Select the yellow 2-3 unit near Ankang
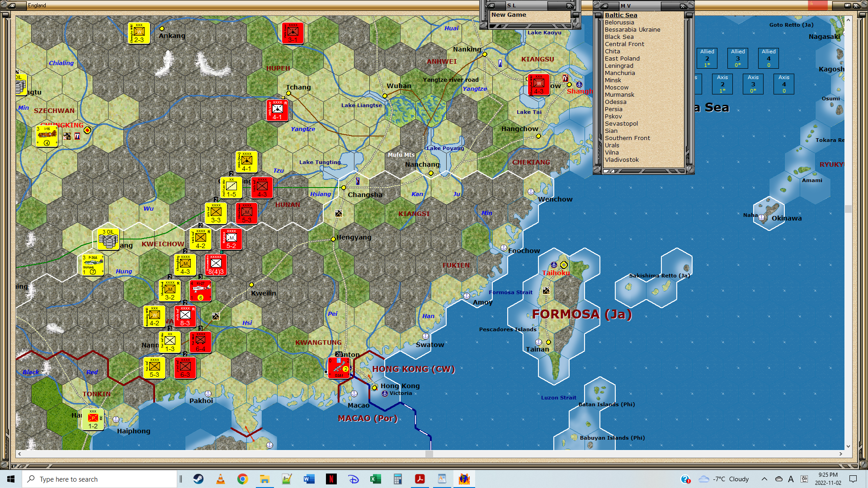868x488 pixels. point(139,33)
